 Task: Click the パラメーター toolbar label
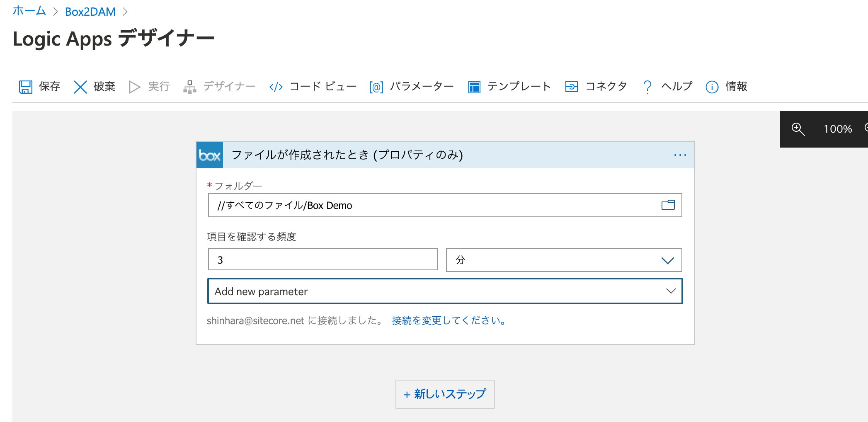click(422, 86)
